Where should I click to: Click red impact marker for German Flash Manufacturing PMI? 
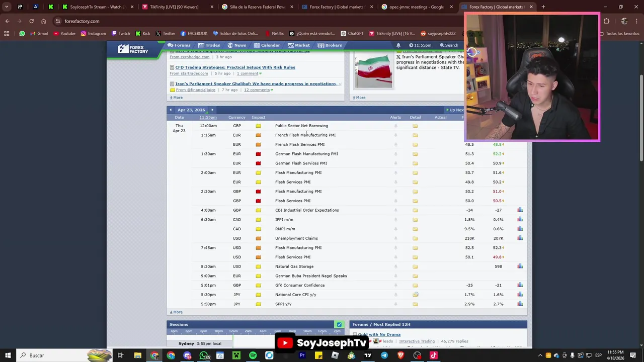(258, 154)
